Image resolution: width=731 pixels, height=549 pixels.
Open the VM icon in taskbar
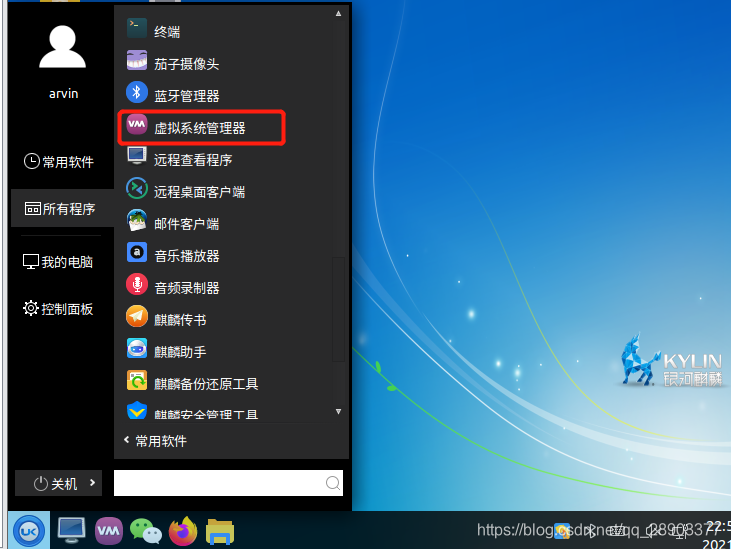point(109,531)
